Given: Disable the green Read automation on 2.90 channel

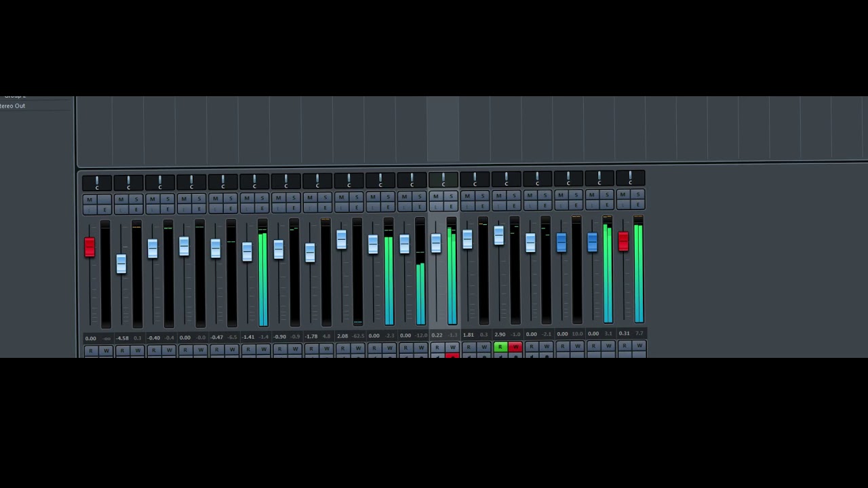Looking at the screenshot, I should (x=500, y=347).
